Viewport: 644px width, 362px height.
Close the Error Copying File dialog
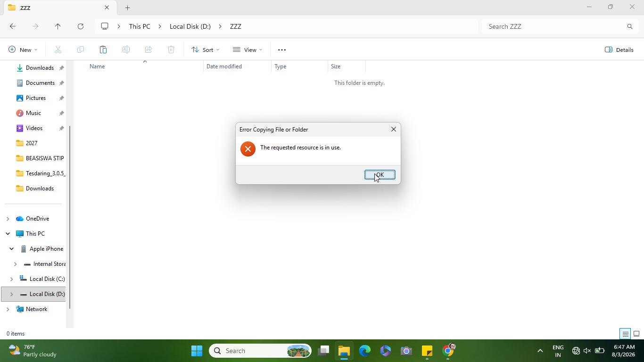point(394,129)
